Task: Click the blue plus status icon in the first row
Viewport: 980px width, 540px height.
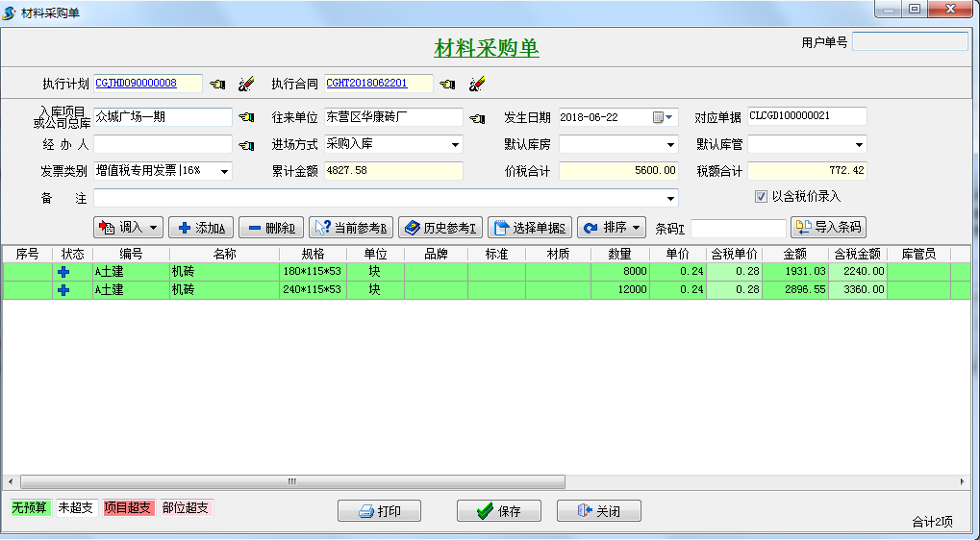Action: pos(63,272)
